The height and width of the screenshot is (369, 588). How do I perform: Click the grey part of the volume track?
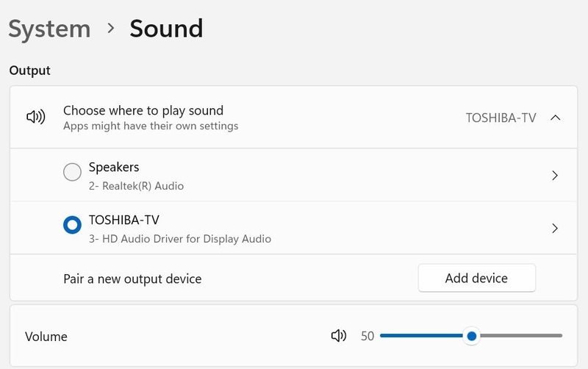point(521,336)
